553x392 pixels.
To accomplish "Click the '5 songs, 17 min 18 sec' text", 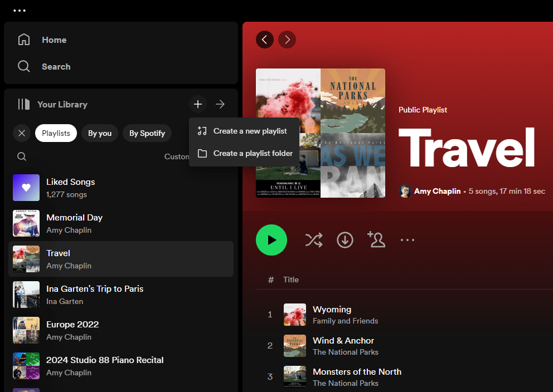I will pyautogui.click(x=507, y=191).
